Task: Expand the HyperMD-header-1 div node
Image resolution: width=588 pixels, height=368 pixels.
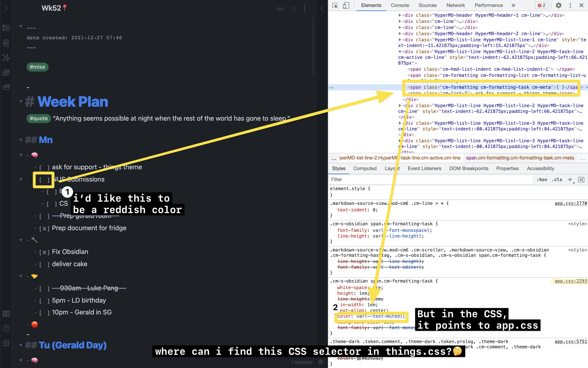Action: pyautogui.click(x=400, y=15)
